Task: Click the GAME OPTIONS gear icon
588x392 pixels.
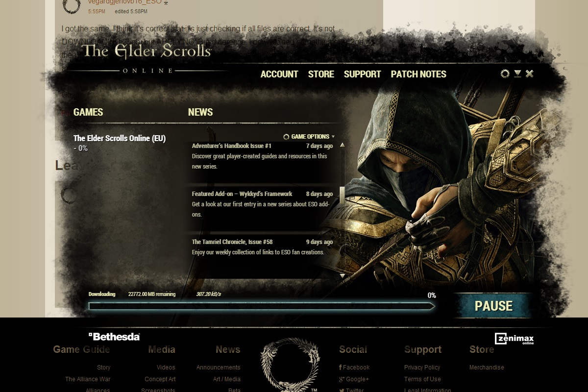Action: pos(286,137)
